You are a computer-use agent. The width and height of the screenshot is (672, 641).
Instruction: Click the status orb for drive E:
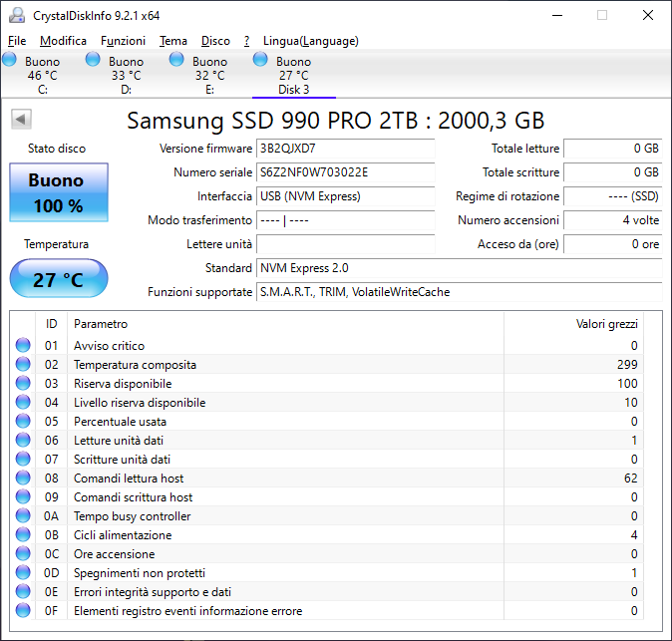point(176,59)
